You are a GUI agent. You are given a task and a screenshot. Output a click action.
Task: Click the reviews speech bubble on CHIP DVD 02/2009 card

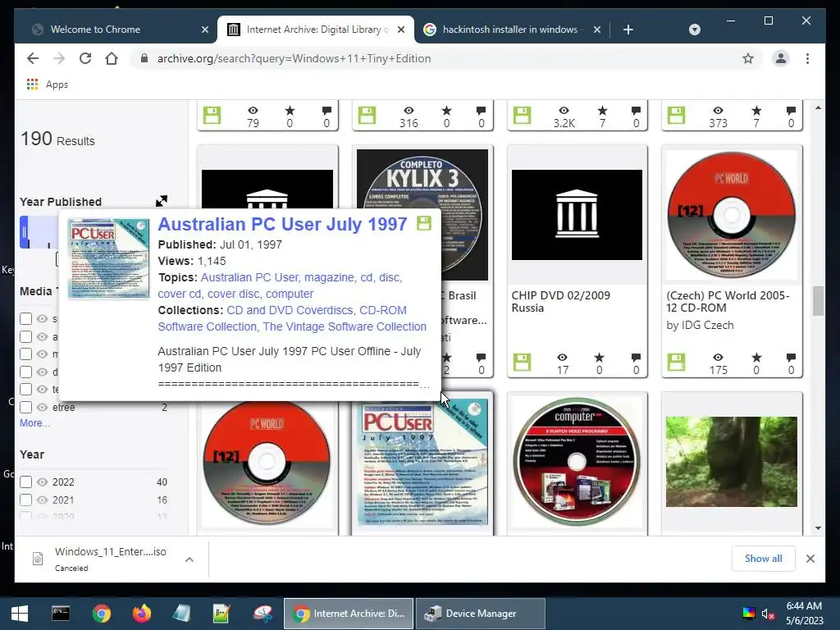636,358
